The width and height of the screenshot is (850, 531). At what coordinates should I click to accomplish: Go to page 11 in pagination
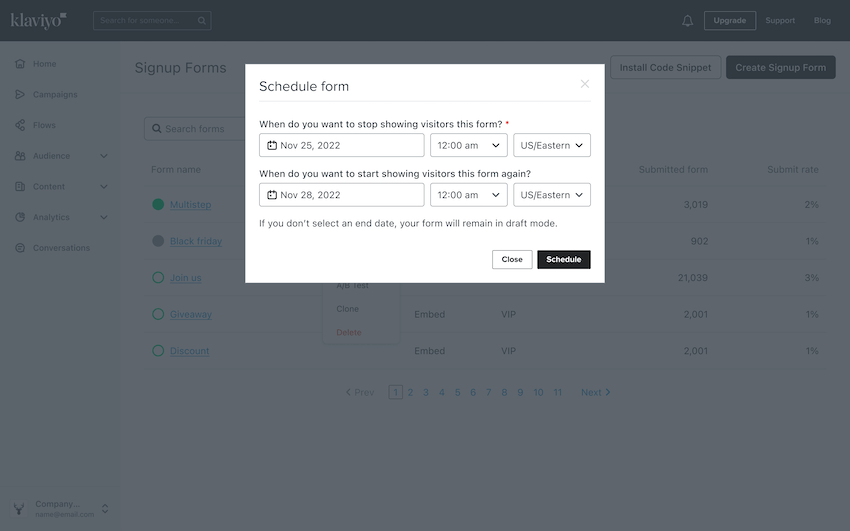pos(557,392)
